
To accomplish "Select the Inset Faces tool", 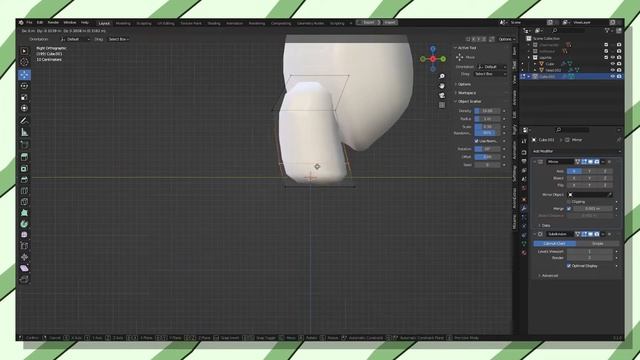I will [24, 169].
